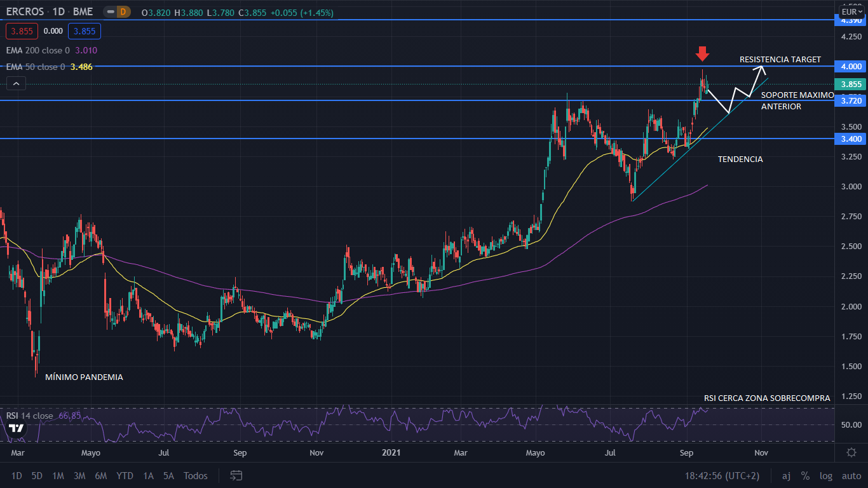Select the red down arrow marker
The height and width of the screenshot is (488, 868).
click(702, 53)
